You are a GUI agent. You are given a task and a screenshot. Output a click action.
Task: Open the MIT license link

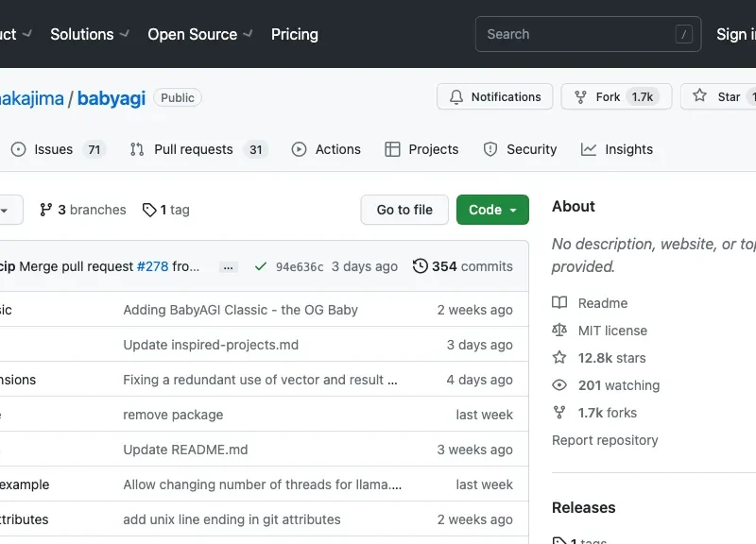(x=612, y=331)
